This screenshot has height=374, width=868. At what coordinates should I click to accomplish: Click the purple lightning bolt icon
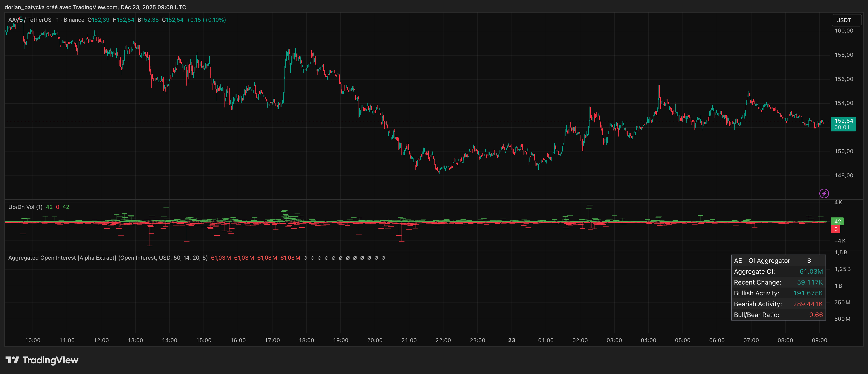[824, 193]
